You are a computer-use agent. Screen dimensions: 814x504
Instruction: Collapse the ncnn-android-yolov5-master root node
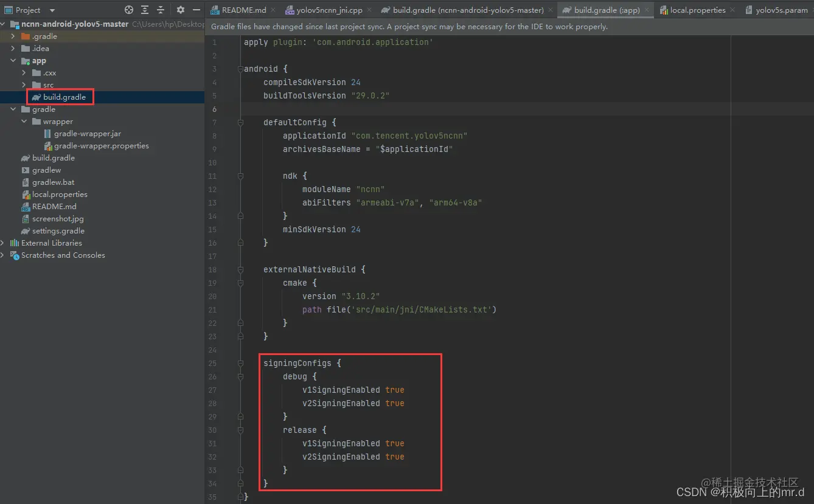pyautogui.click(x=3, y=24)
